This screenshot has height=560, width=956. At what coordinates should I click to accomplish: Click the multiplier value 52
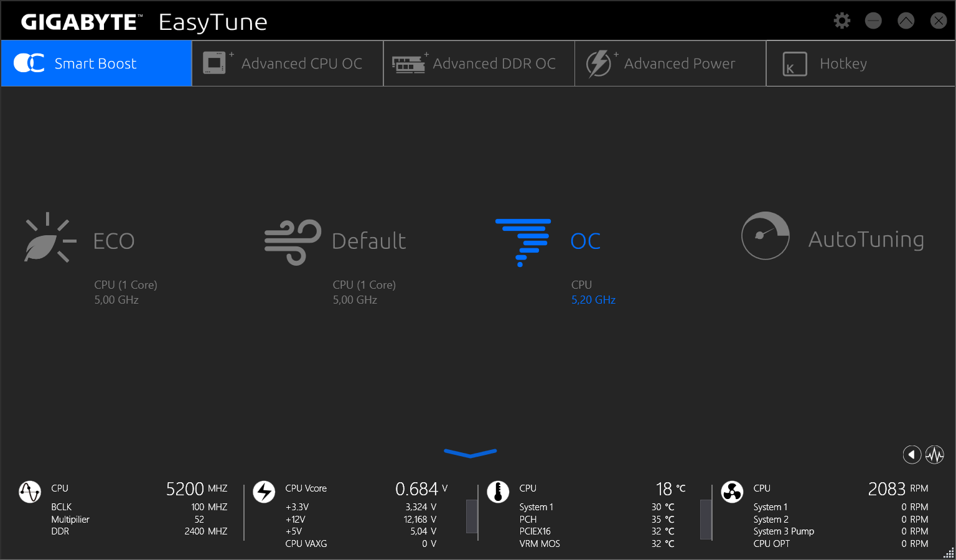pos(199,520)
